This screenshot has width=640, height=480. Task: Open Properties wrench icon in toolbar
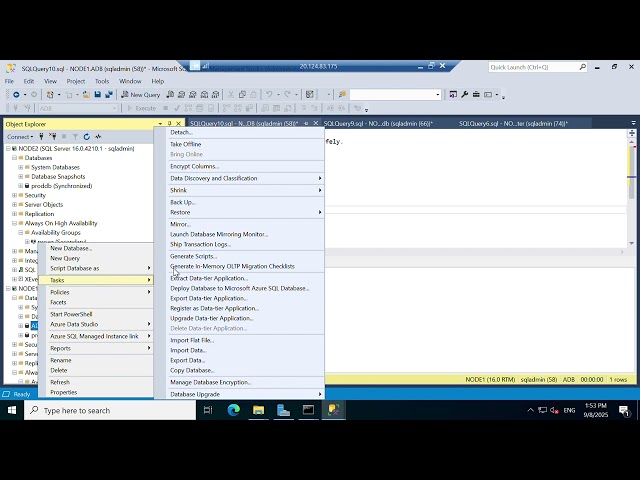(464, 95)
